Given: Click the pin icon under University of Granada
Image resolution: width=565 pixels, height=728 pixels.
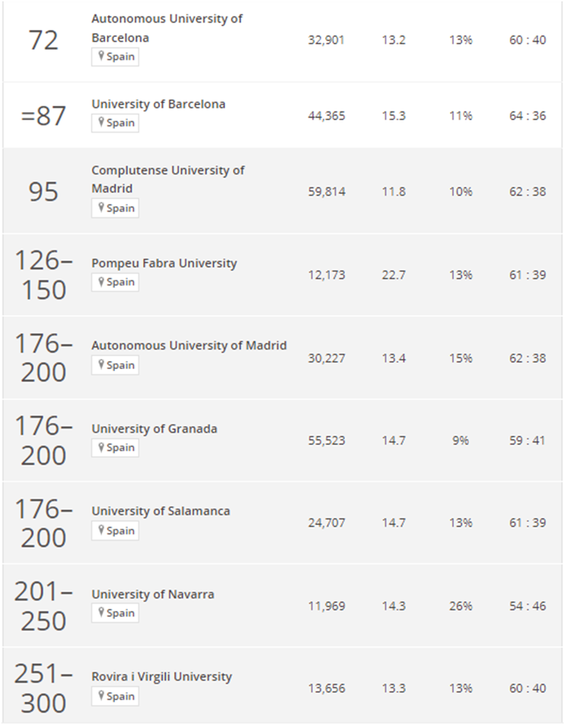Looking at the screenshot, I should 101,447.
